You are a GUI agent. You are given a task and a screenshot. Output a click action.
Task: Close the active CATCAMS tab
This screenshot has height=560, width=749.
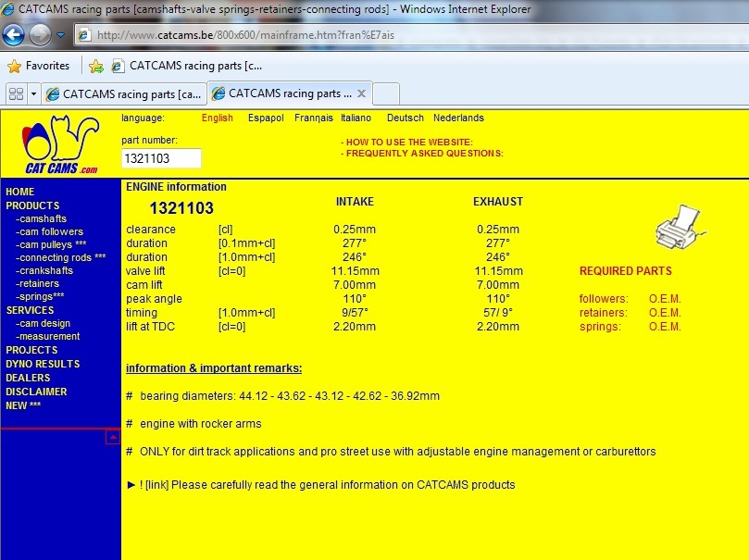(361, 93)
